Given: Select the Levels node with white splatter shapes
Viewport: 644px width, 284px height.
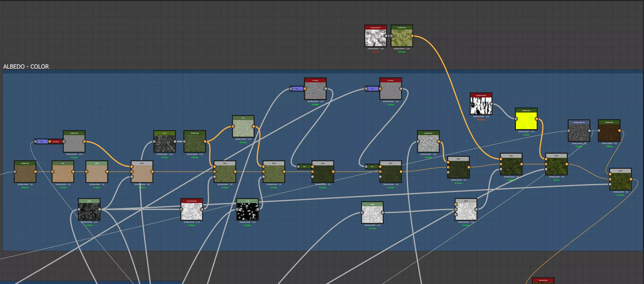Looking at the screenshot, I should [x=247, y=211].
